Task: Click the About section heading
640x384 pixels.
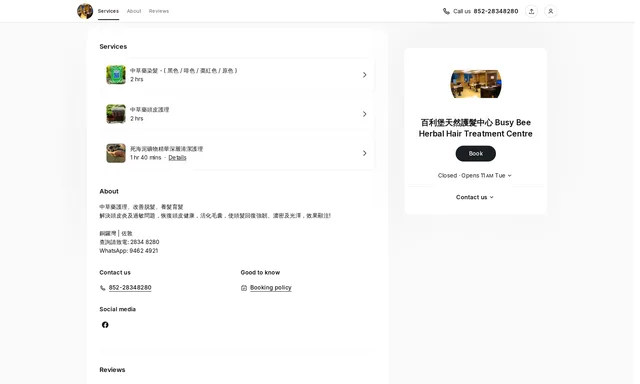Action: pyautogui.click(x=109, y=191)
